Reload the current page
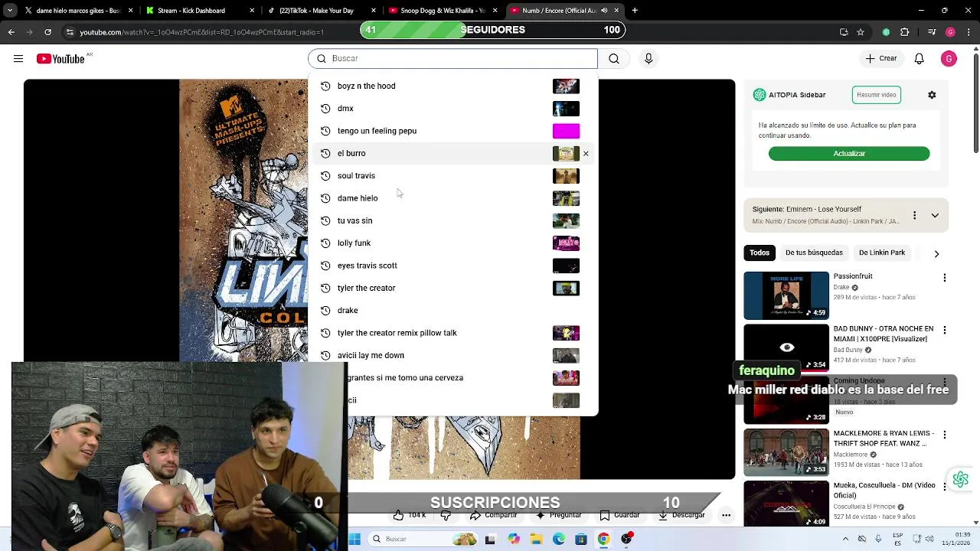 coord(47,32)
